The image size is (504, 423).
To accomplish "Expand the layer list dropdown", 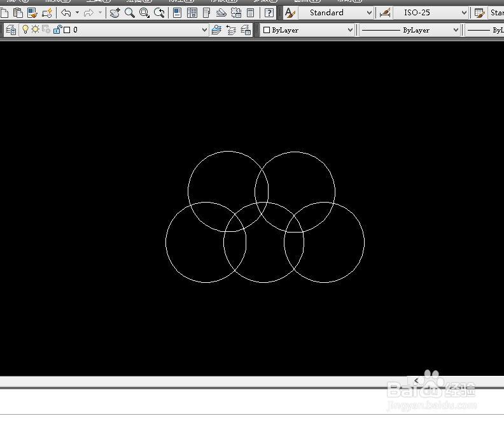I will point(204,30).
